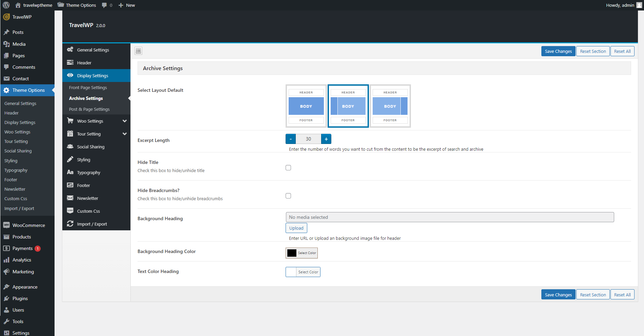Click the Import / Export refresh icon
644x336 pixels.
click(x=70, y=224)
